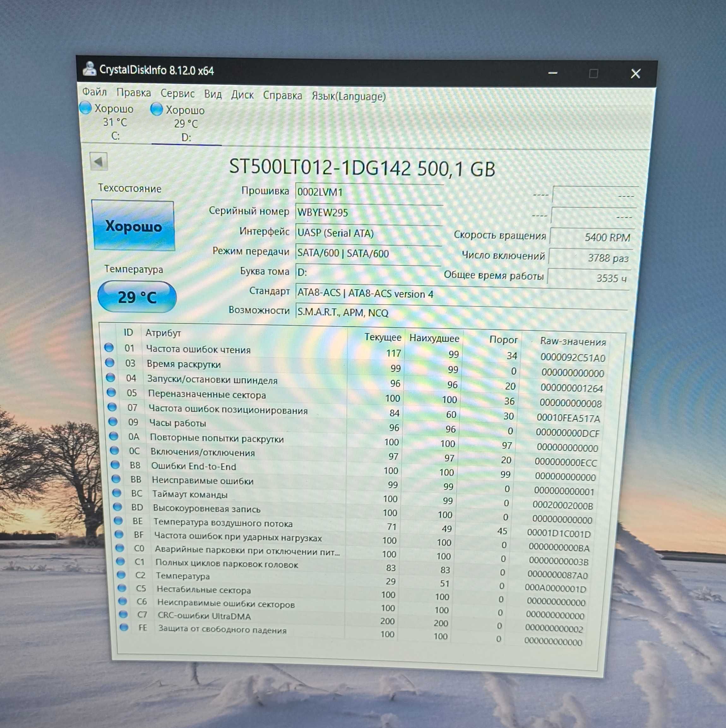Click the disk model title ST500LT012-1DG142
This screenshot has height=728, width=726.
tap(320, 167)
